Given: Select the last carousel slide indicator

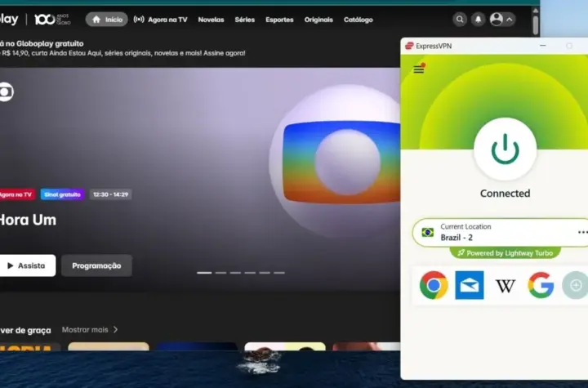Looking at the screenshot, I should pyautogui.click(x=279, y=273).
